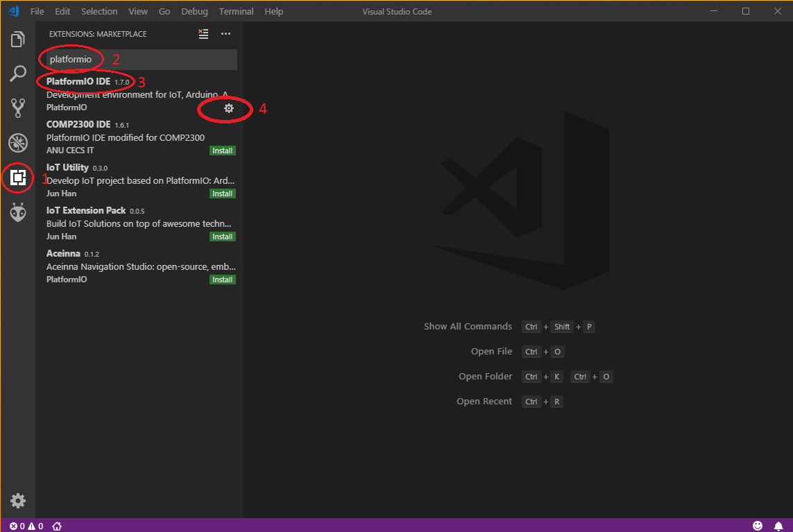This screenshot has width=793, height=532.
Task: Click 'Open Folder' label
Action: 486,376
